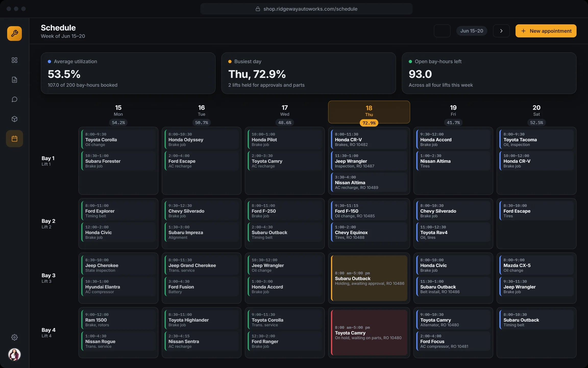Click the Bay 2 Lift 2 row label
The width and height of the screenshot is (588, 368).
48,224
